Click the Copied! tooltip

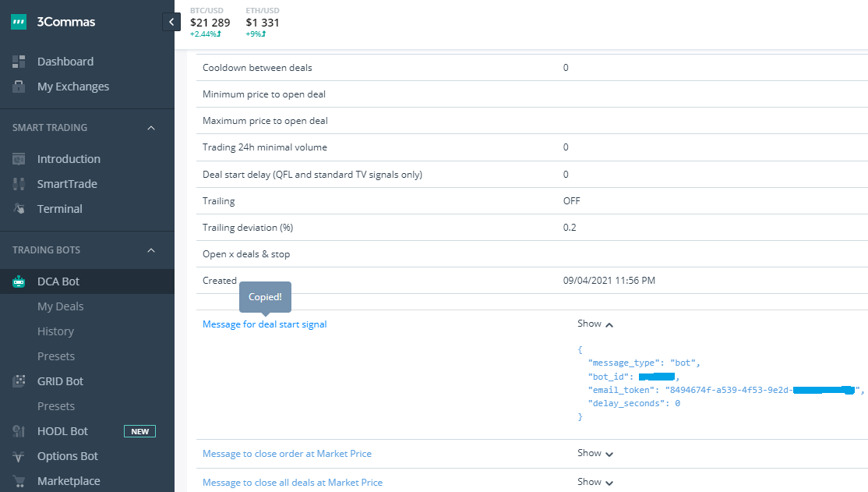(x=265, y=297)
